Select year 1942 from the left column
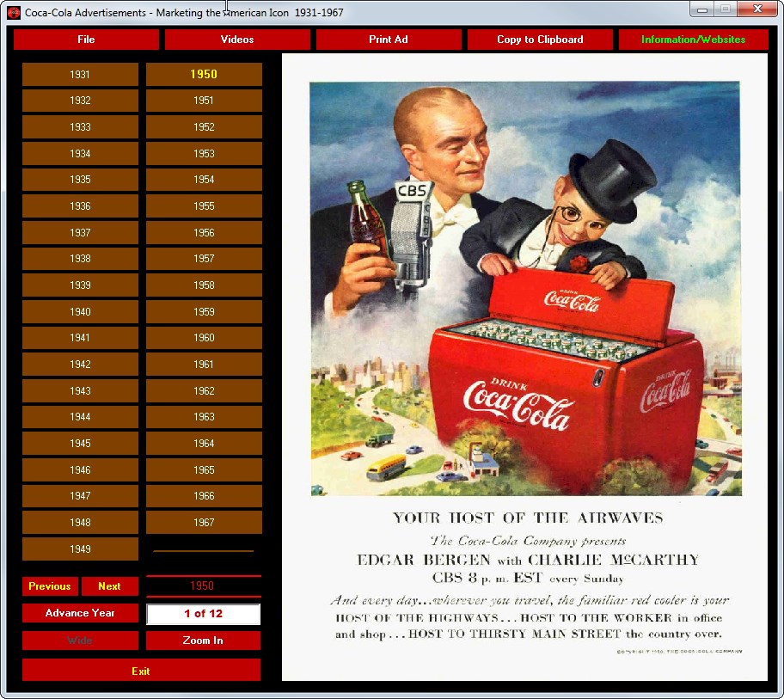The image size is (784, 699). coord(79,364)
